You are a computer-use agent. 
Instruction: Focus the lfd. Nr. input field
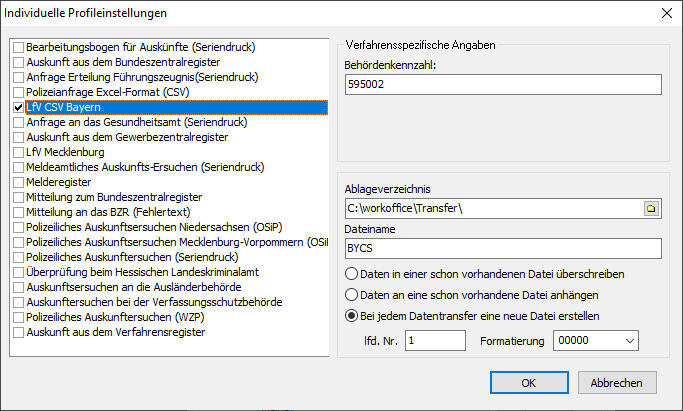[x=434, y=341]
